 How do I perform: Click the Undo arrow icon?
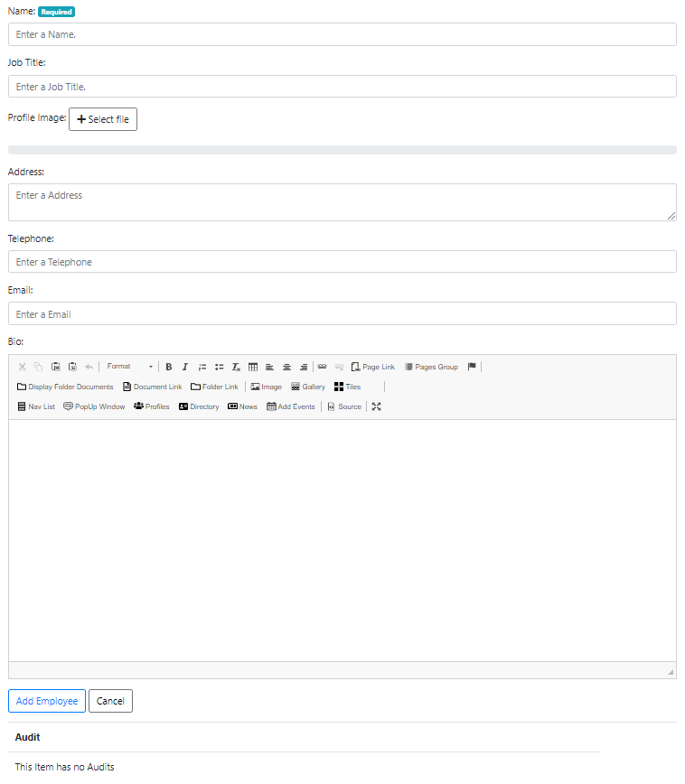[x=89, y=367]
